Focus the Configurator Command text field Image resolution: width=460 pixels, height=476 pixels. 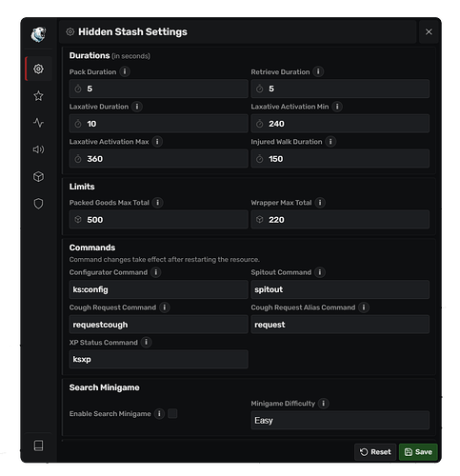158,289
